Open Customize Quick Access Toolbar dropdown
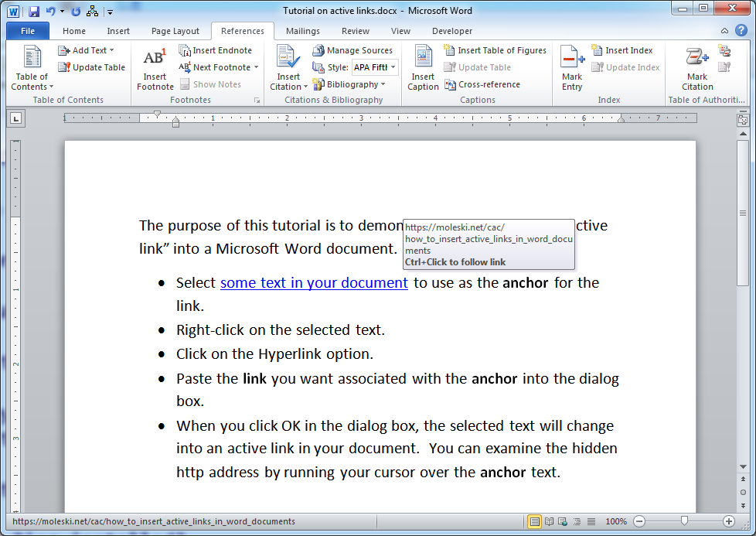756x536 pixels. (x=110, y=12)
